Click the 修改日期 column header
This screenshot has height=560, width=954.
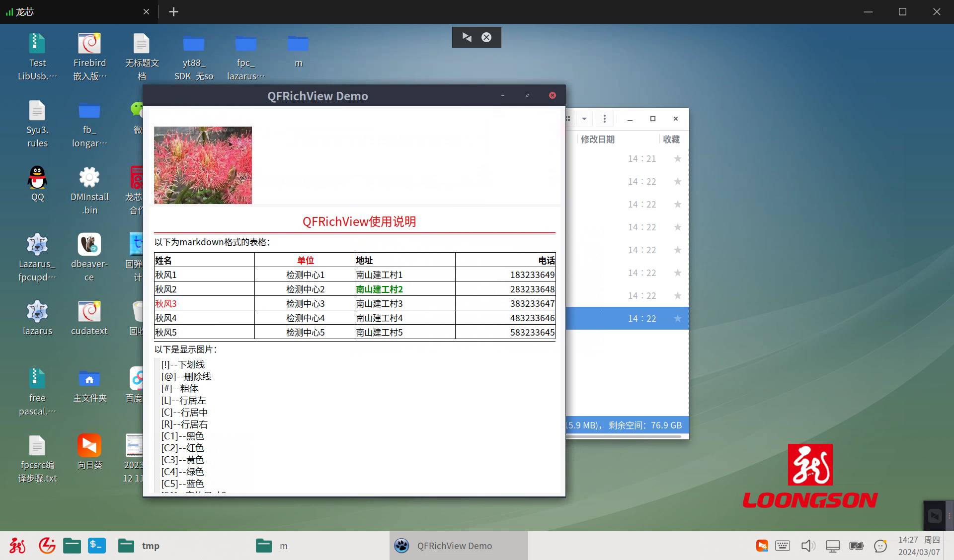(598, 139)
